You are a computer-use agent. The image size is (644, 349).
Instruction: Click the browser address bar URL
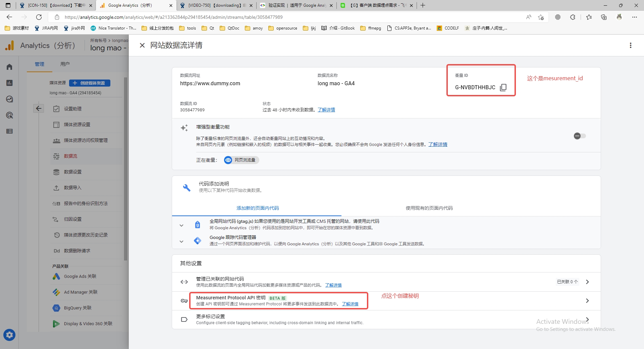click(173, 17)
